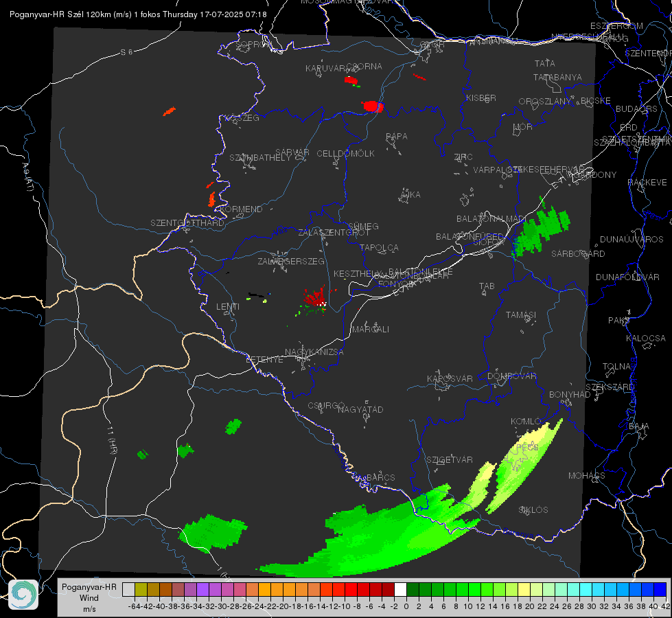Click the ZALASZENTGRÓT town label
The image size is (672, 618).
tap(334, 233)
